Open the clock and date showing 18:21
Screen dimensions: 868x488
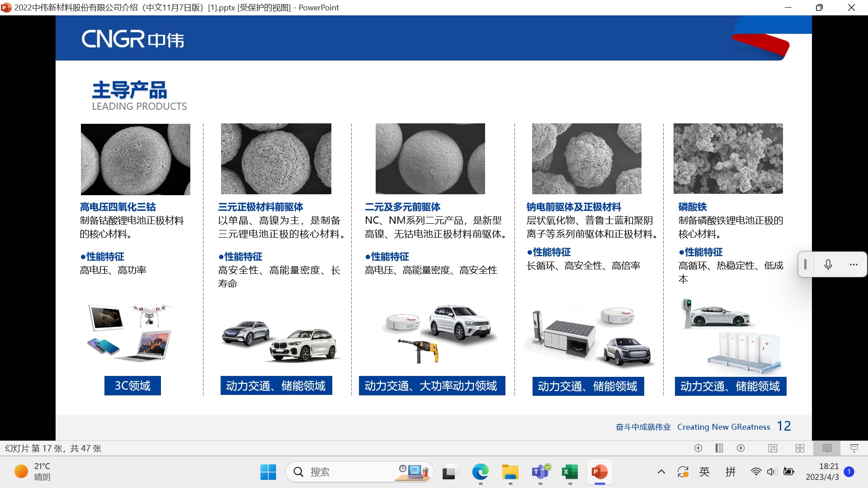[822, 471]
